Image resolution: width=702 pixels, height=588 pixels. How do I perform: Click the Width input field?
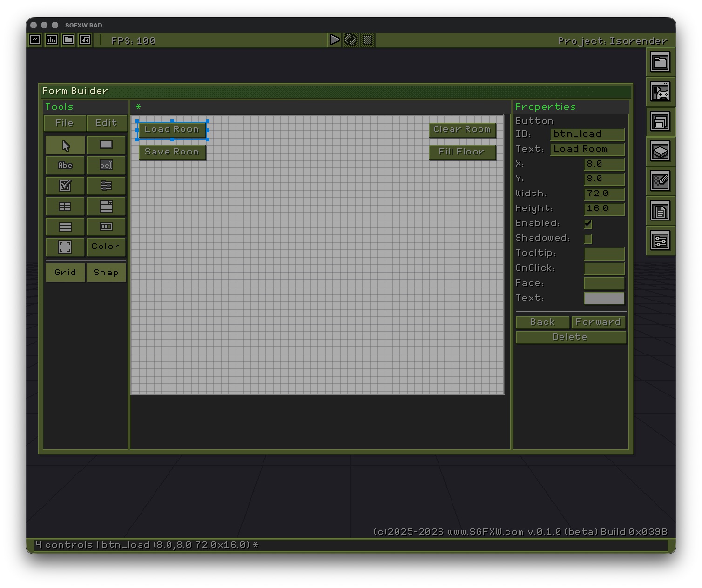[604, 194]
